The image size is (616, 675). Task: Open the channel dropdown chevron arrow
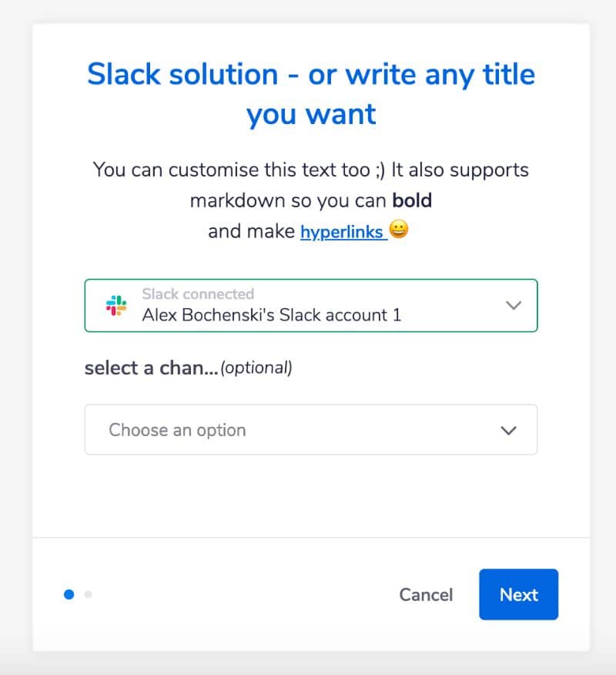(508, 430)
